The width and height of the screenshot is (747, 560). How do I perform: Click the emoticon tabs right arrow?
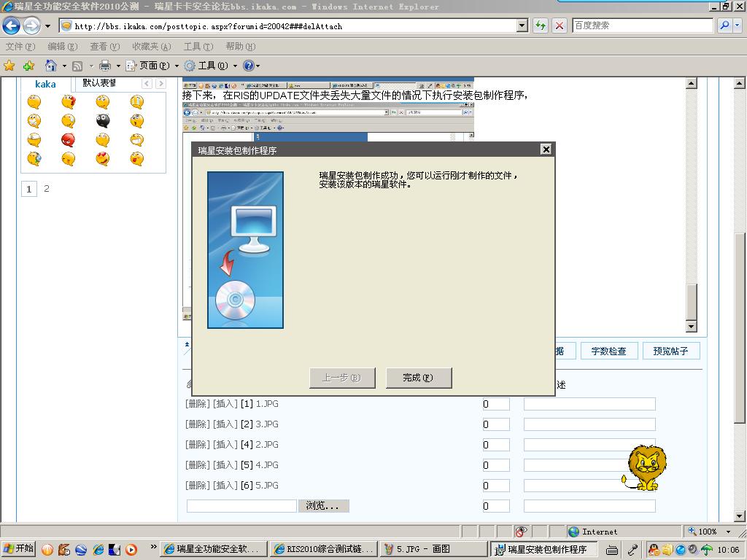pos(160,84)
